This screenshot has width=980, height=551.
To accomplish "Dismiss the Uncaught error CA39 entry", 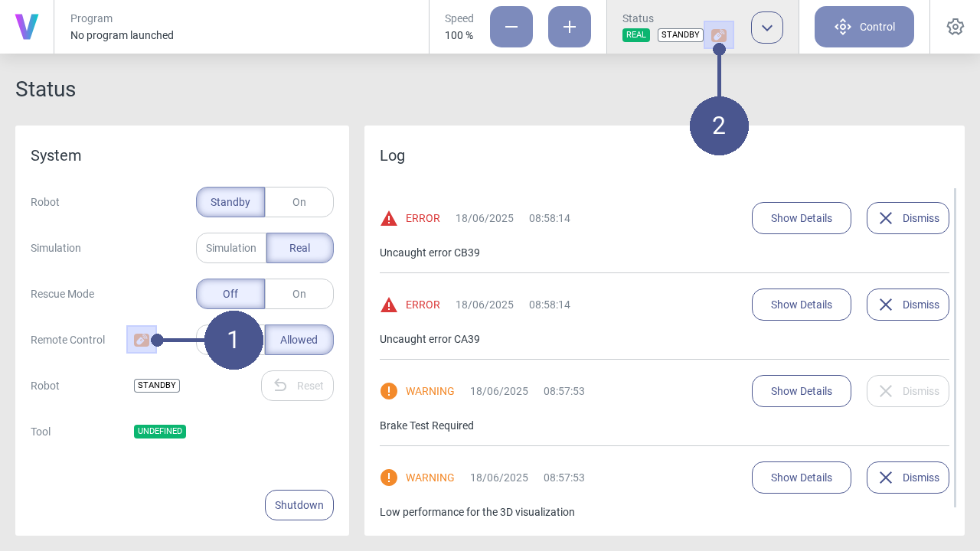I will tap(907, 305).
